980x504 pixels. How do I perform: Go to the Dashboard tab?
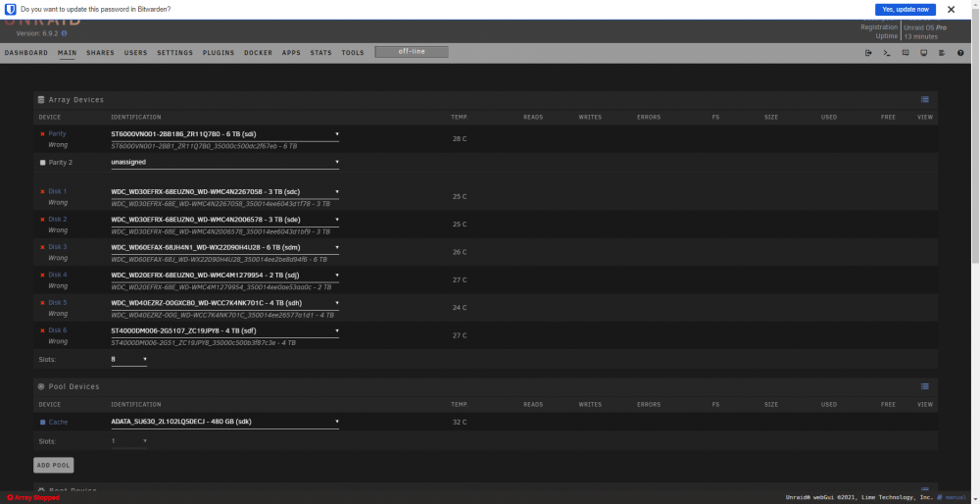26,53
